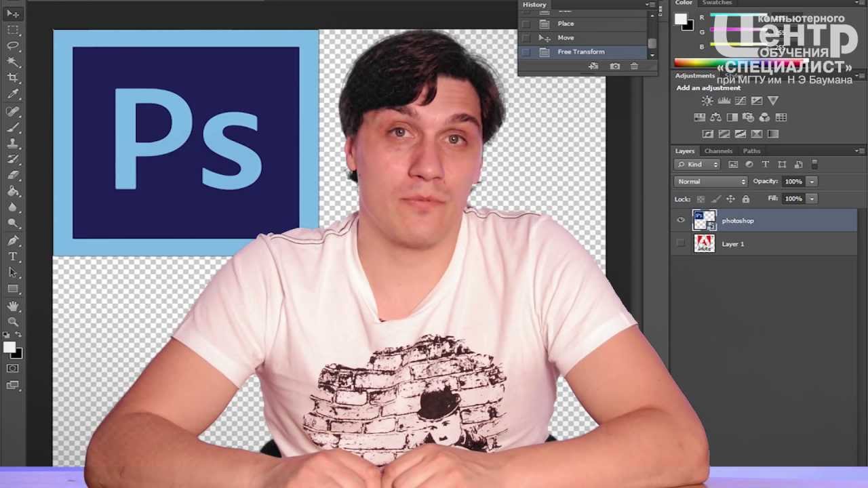
Task: Add a Curves adjustment
Action: pyautogui.click(x=740, y=100)
